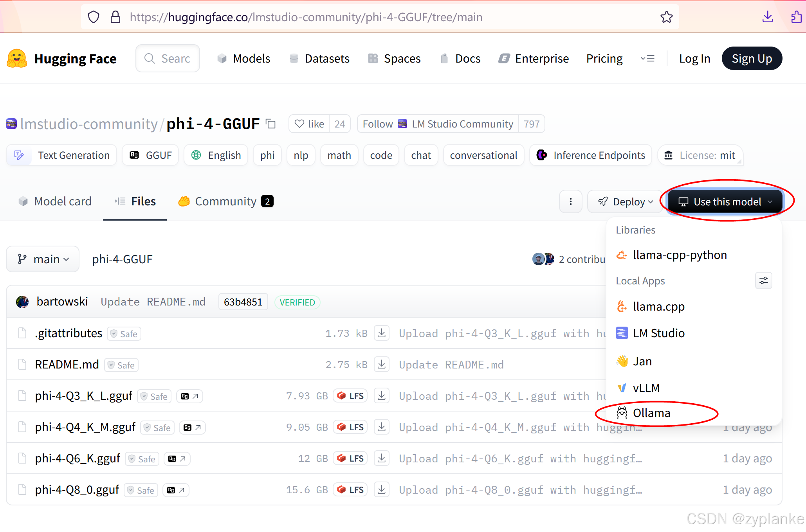Click contributor avatars next to 2 contributors
This screenshot has width=806, height=532.
pyautogui.click(x=543, y=259)
